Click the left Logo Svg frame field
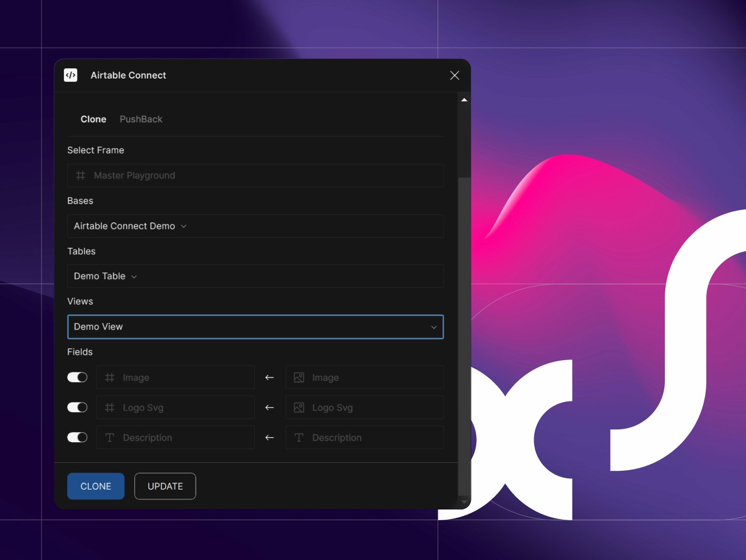Screen dimensions: 746x560 click(175, 407)
